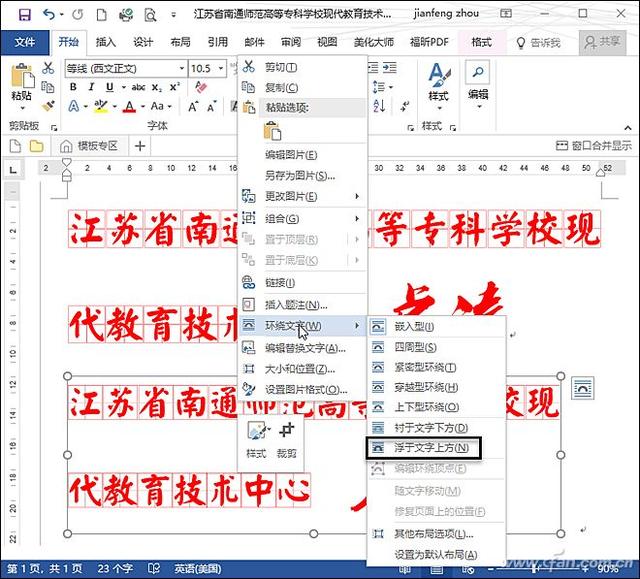Expand the Change Picture submenu
Viewport: 640px width, 579px height.
pyautogui.click(x=303, y=197)
